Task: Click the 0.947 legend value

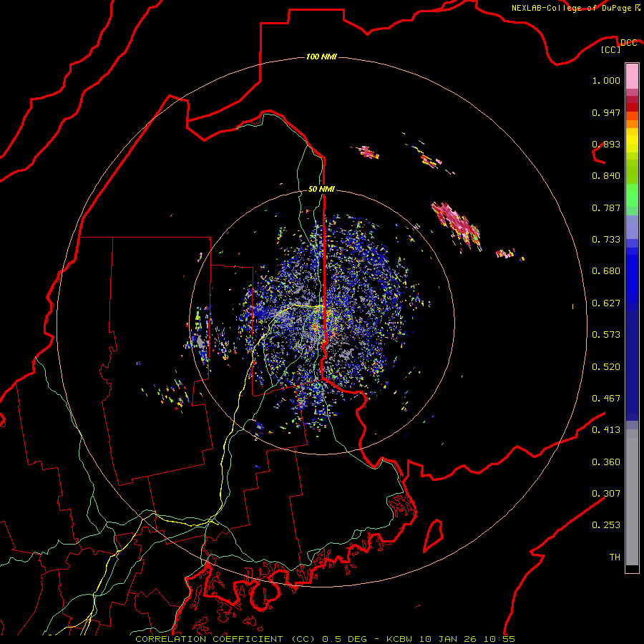Action: click(x=606, y=112)
